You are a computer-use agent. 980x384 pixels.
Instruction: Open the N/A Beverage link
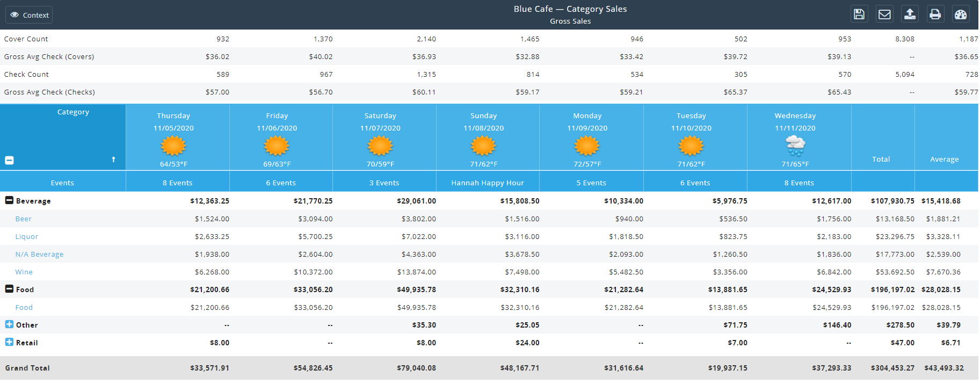coord(39,254)
